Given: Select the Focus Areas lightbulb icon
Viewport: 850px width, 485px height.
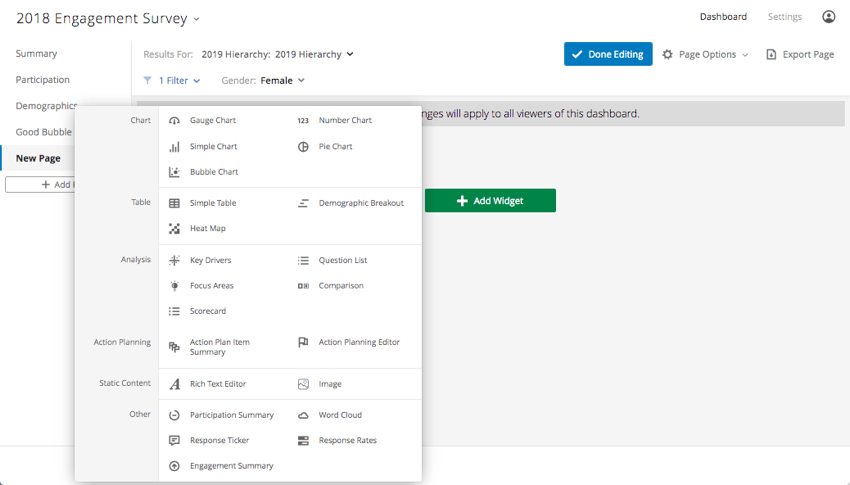Looking at the screenshot, I should (174, 286).
